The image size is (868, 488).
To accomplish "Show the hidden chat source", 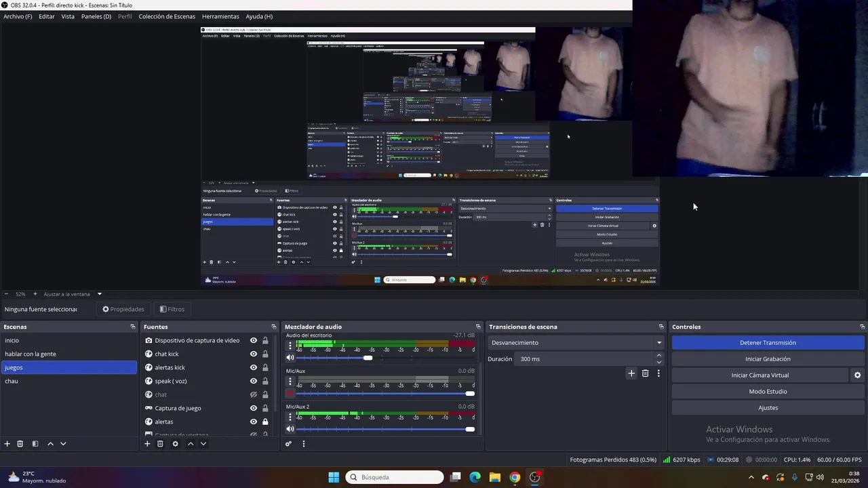I will [254, 394].
